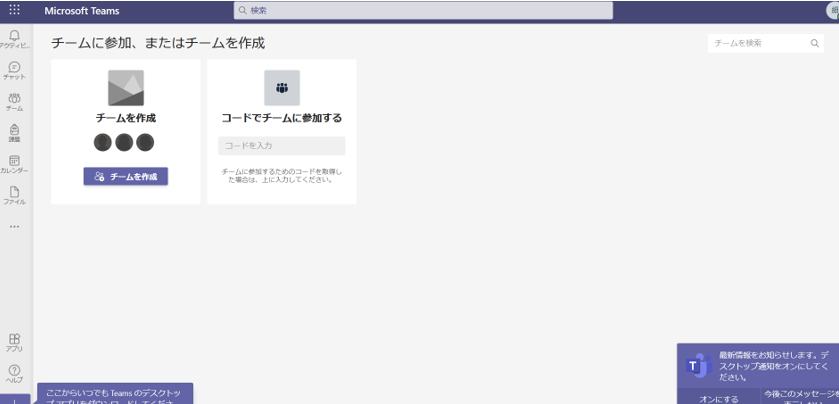
Task: Open Apps (アプリ) in the sidebar
Action: click(x=14, y=342)
